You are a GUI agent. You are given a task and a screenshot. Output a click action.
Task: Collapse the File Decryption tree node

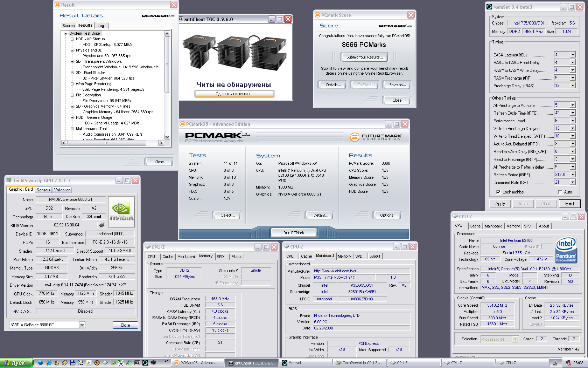(72, 95)
